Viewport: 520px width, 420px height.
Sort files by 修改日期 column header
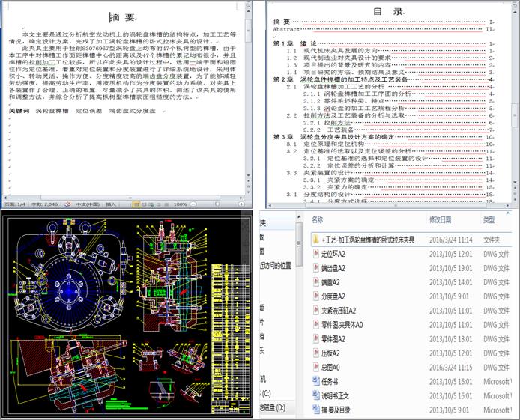coord(440,219)
